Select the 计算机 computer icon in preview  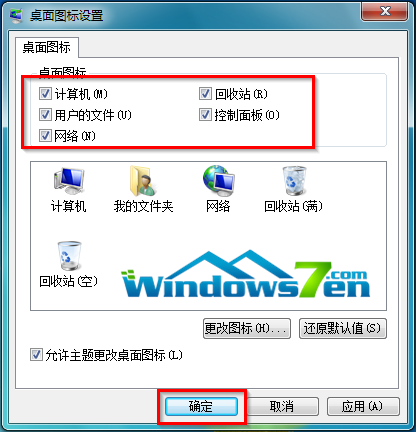(x=69, y=182)
